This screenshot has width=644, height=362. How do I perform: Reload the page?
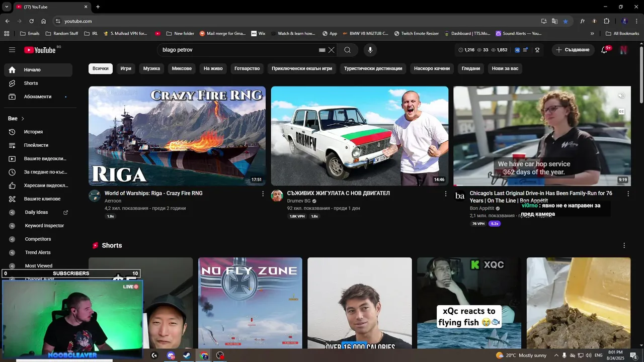[31, 21]
